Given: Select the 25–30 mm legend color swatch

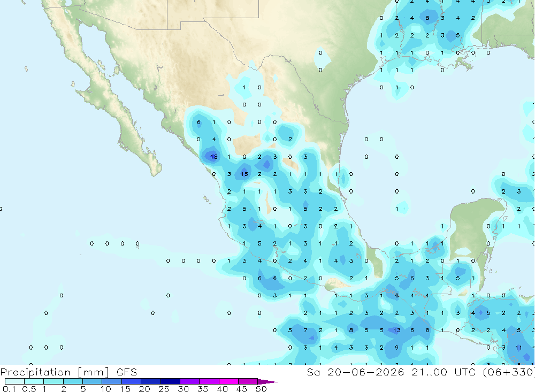Looking at the screenshot, I should click(170, 381).
